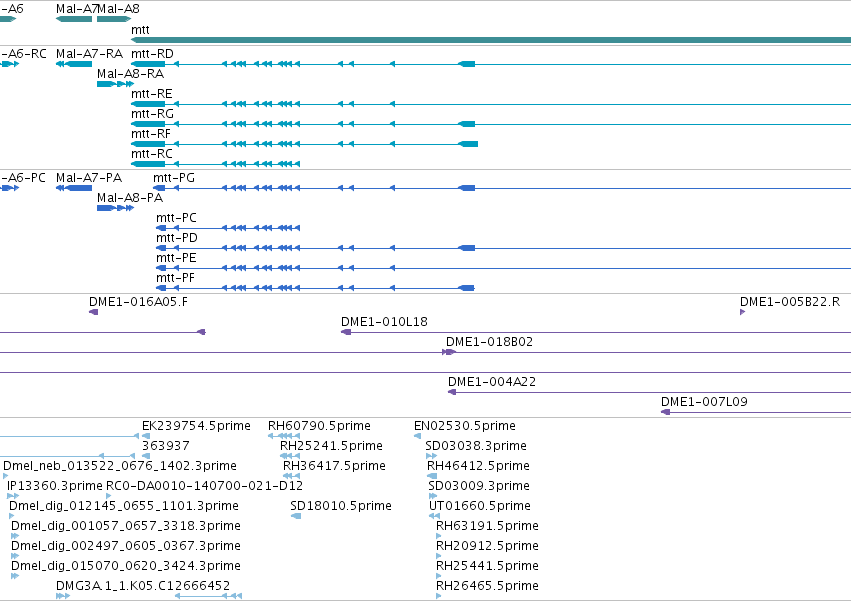Select the mtt-RC transcript label

click(x=152, y=154)
